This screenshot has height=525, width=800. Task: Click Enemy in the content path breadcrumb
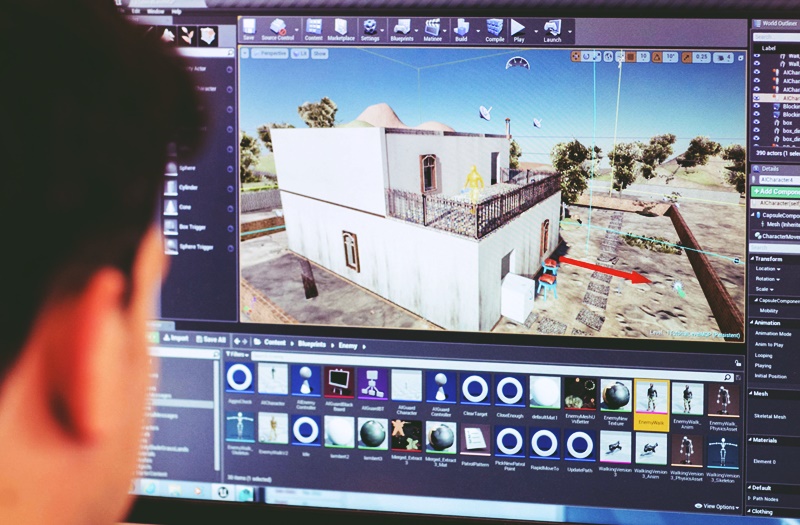click(348, 346)
